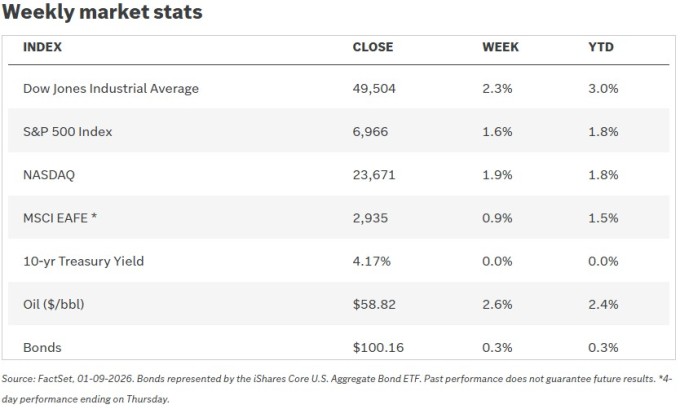680x409 pixels.
Task: Click the Bonds close value $100.16
Action: click(377, 348)
